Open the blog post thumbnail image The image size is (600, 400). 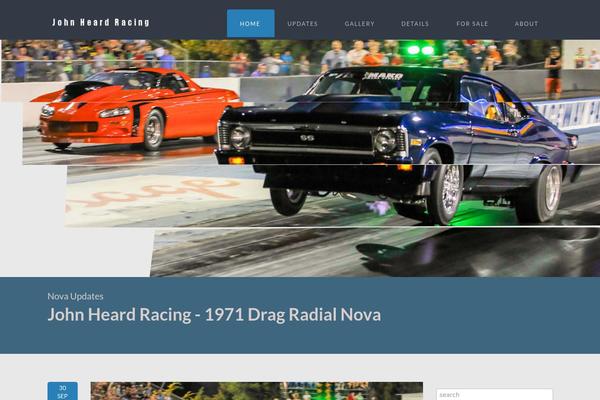[256, 391]
